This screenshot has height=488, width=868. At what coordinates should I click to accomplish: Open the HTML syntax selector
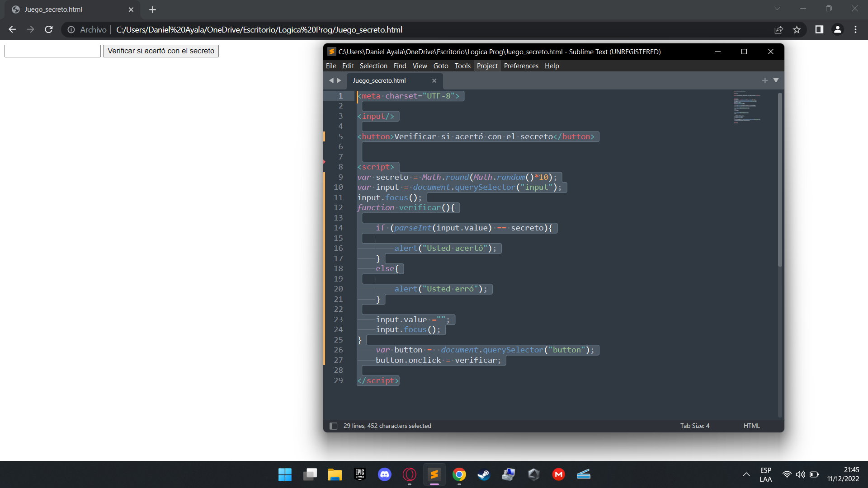click(752, 426)
